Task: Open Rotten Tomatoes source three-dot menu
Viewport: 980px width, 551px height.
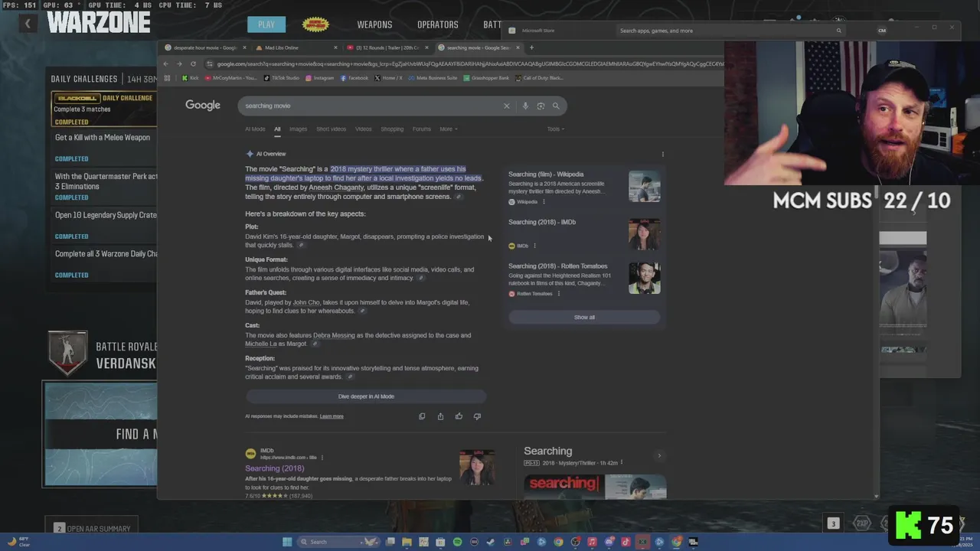Action: pyautogui.click(x=558, y=294)
